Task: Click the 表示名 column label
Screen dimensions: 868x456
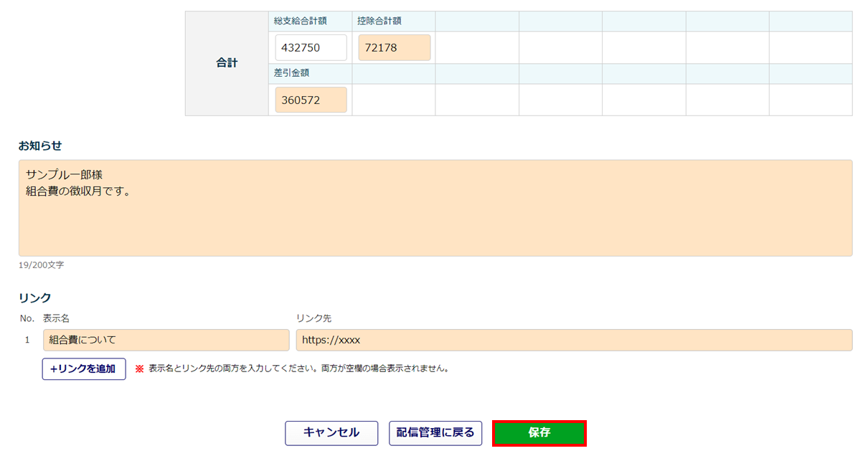Action: 56,318
